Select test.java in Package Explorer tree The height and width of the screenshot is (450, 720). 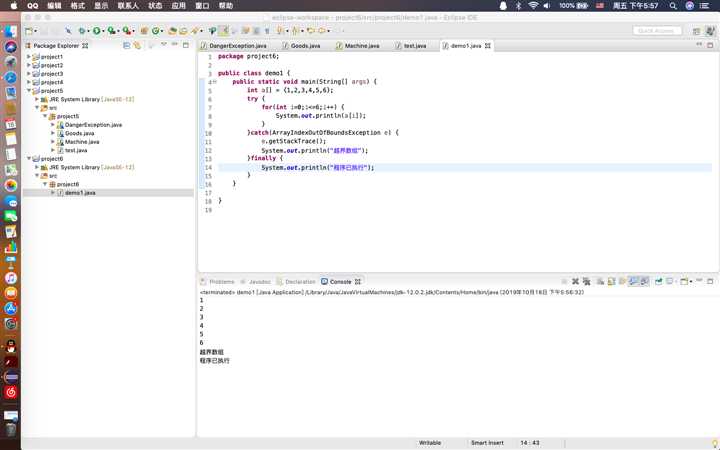pos(76,150)
